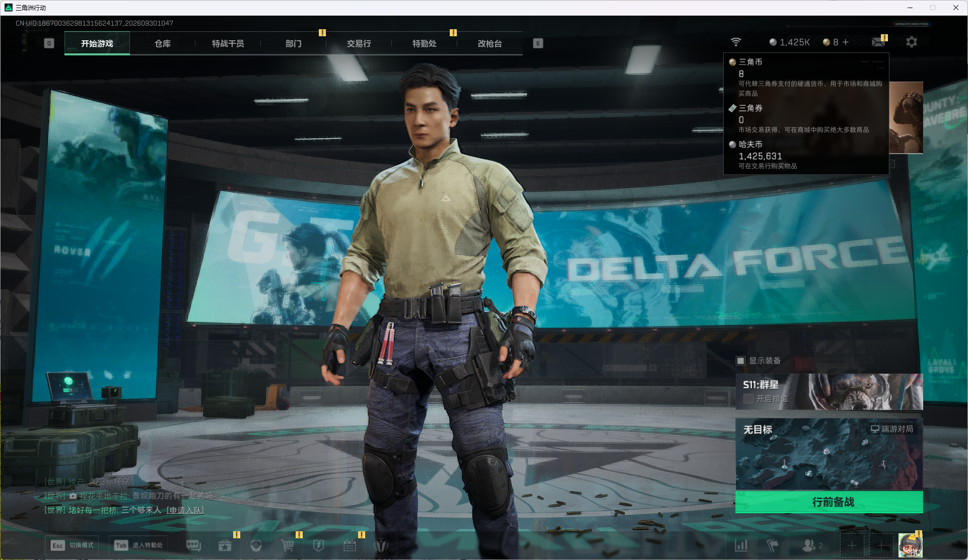
Task: Open the 无目标 map selection card
Action: 829,454
